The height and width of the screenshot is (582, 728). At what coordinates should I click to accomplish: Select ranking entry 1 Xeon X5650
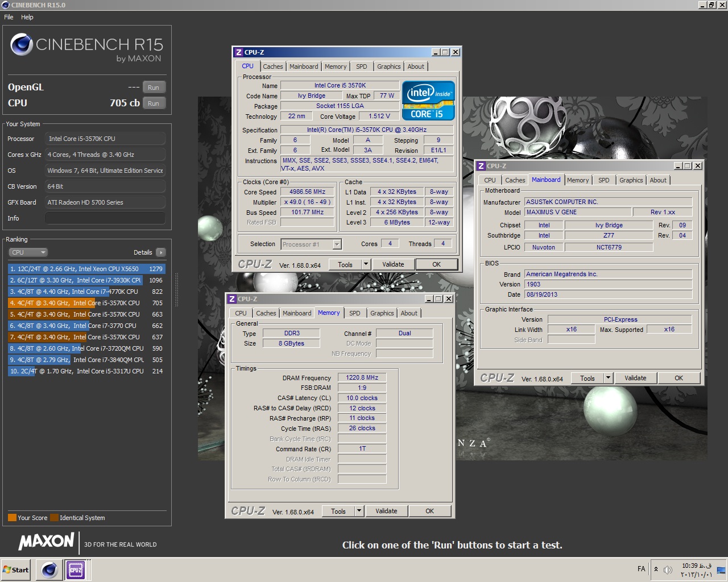86,269
